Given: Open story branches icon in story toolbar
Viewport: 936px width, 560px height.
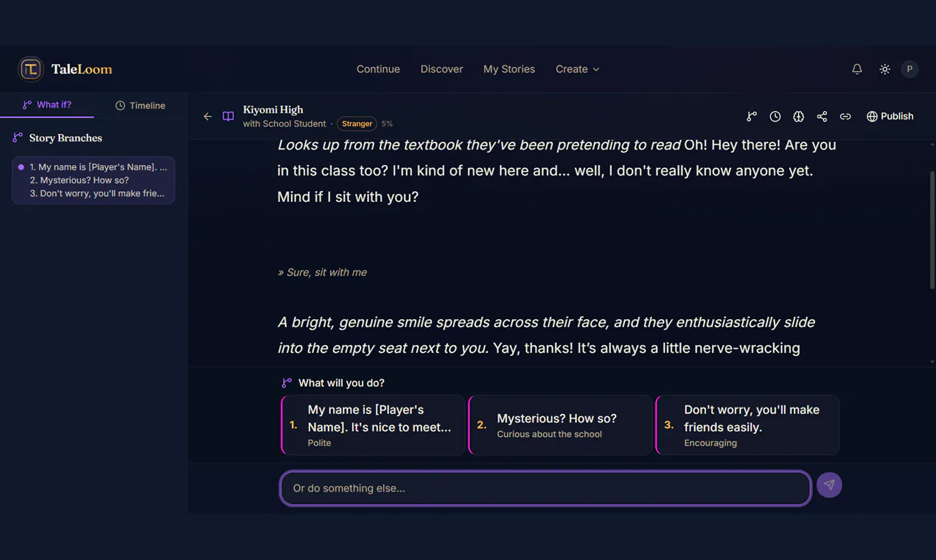Looking at the screenshot, I should (752, 116).
